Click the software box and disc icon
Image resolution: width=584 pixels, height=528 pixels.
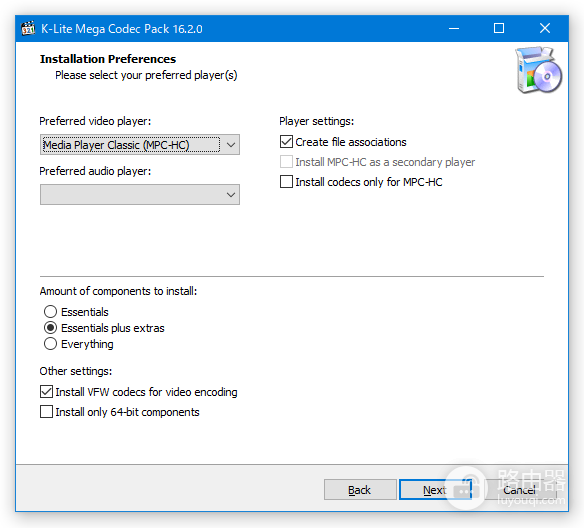click(539, 70)
